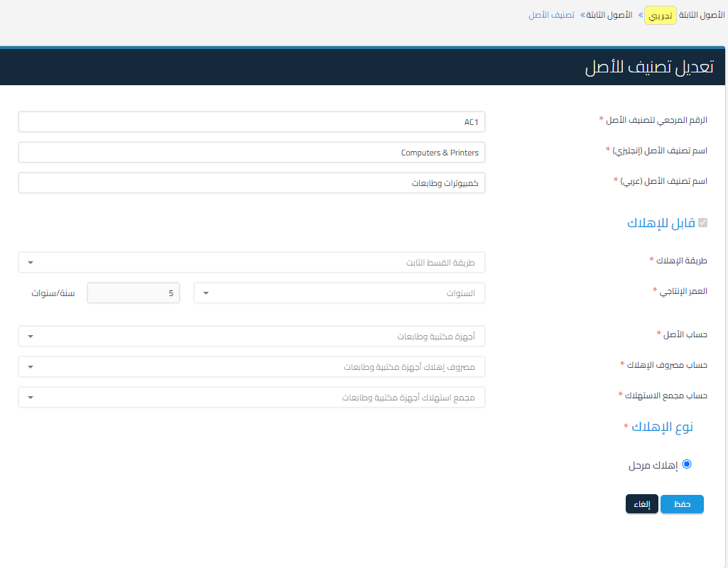This screenshot has height=568, width=728.
Task: Click the "إلغاء" cancel button
Action: click(641, 504)
